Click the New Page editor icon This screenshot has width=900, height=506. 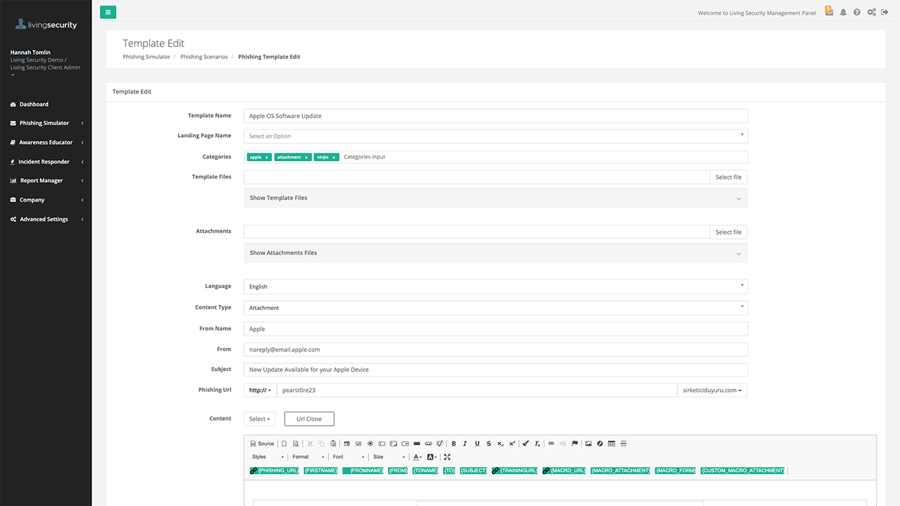coord(284,443)
